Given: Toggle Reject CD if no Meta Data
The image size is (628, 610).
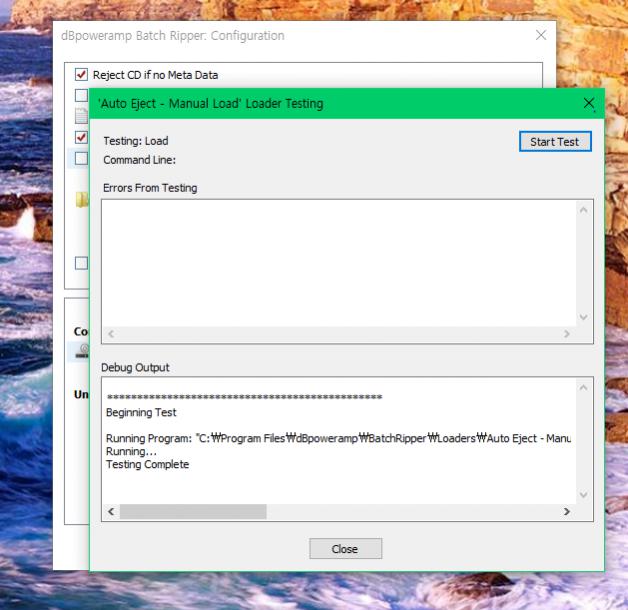Looking at the screenshot, I should pos(82,75).
